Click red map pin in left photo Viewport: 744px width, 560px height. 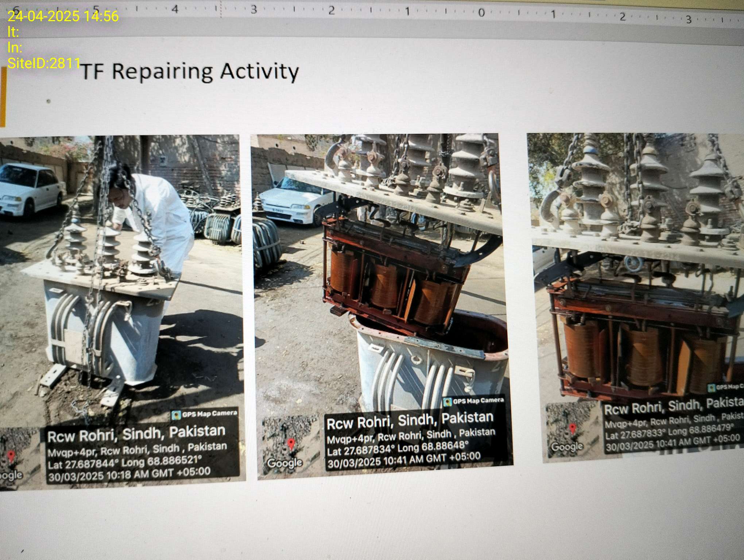(11, 456)
